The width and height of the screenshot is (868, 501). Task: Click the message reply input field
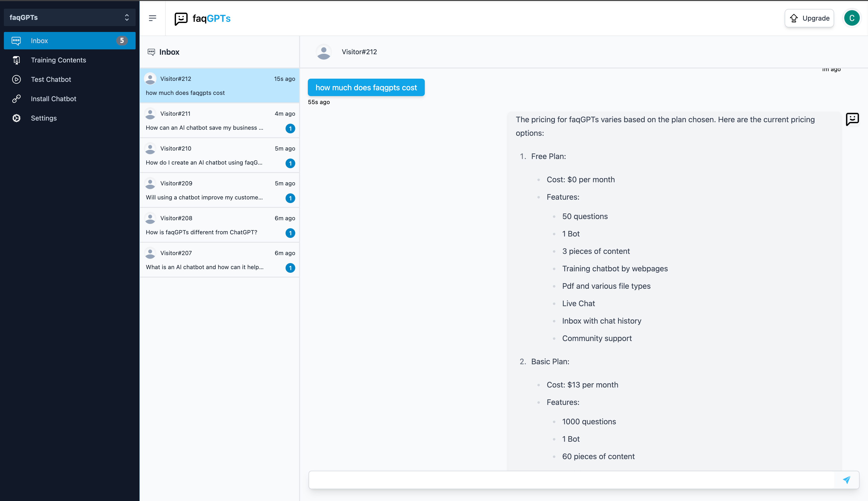pyautogui.click(x=572, y=480)
